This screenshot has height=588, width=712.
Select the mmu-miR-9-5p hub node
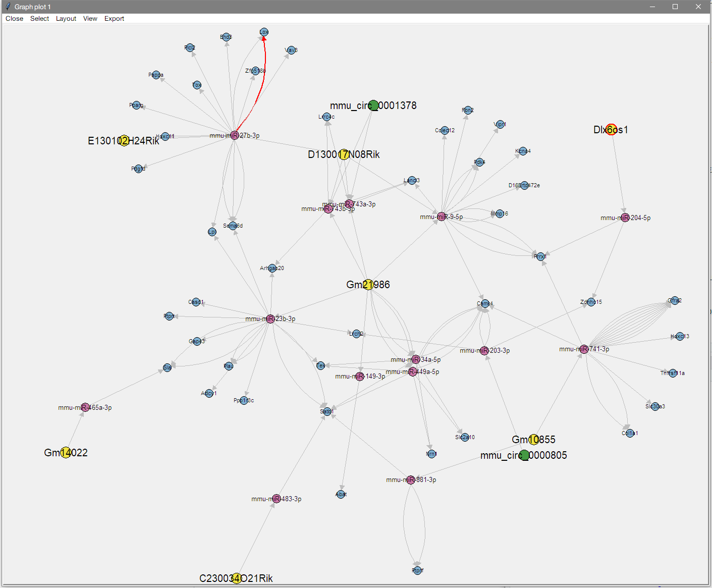pyautogui.click(x=442, y=216)
